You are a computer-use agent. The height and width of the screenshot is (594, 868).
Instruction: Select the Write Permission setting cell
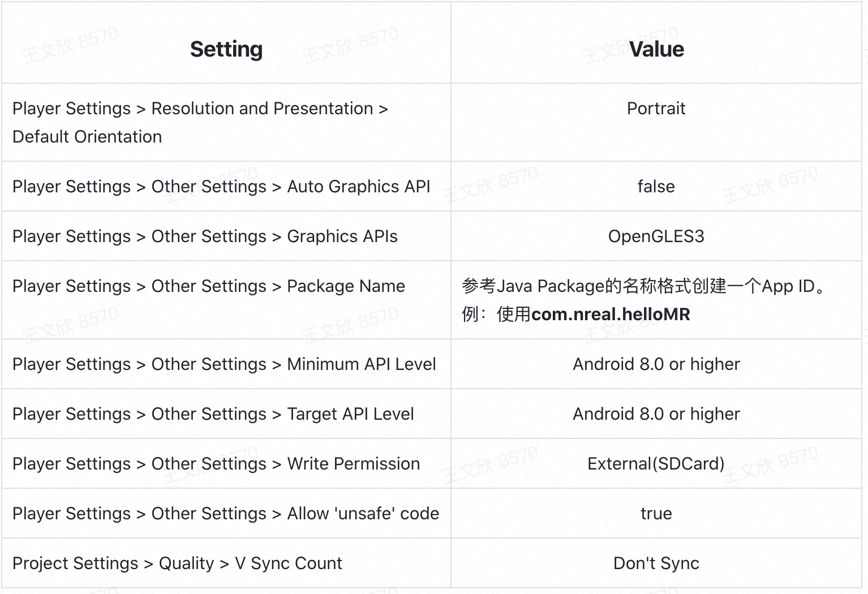[x=226, y=463]
